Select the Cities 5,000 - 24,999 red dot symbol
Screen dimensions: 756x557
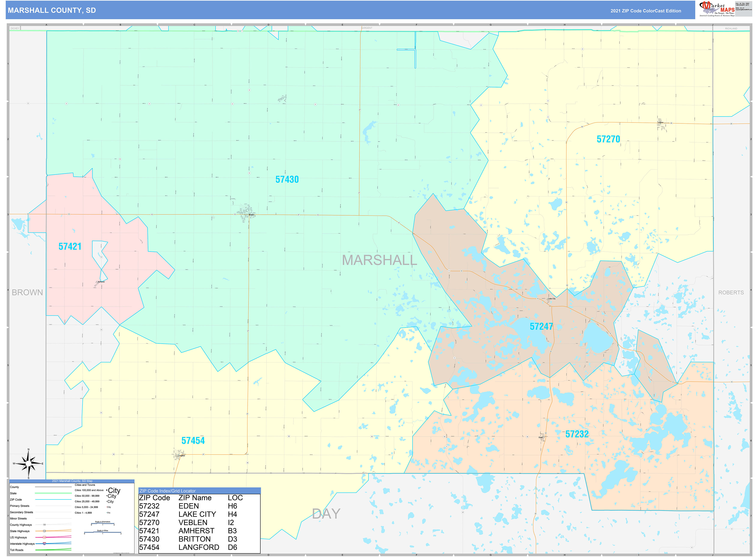click(x=107, y=507)
